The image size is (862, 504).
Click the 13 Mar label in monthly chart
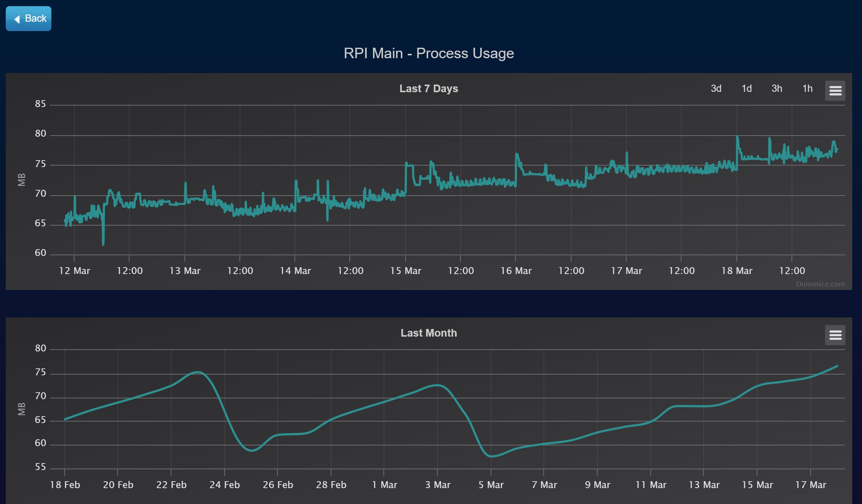point(704,485)
